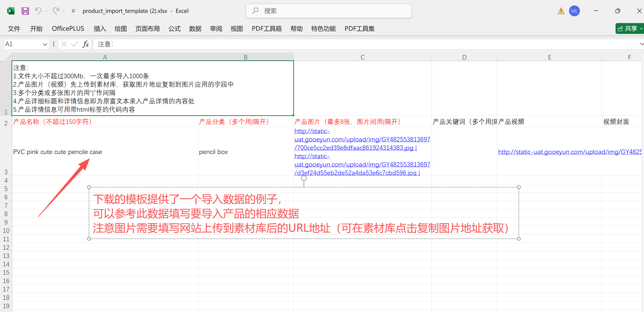644x312 pixels.
Task: Open the ML user account avatar
Action: [574, 11]
